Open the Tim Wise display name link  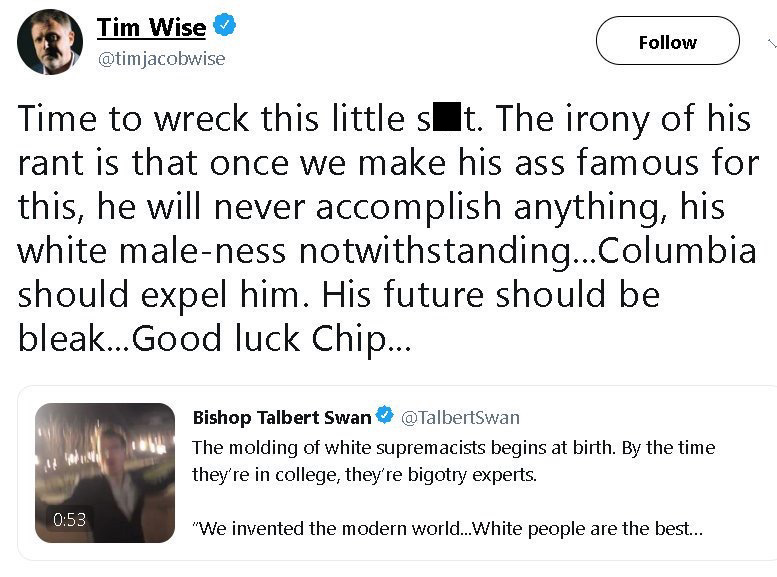click(x=151, y=27)
